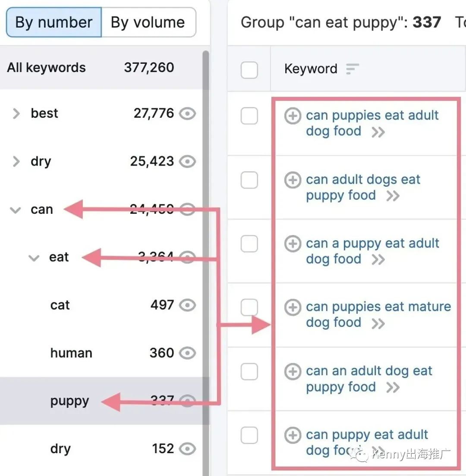The image size is (466, 476).
Task: Toggle eye icon for 'best' group
Action: 187,113
